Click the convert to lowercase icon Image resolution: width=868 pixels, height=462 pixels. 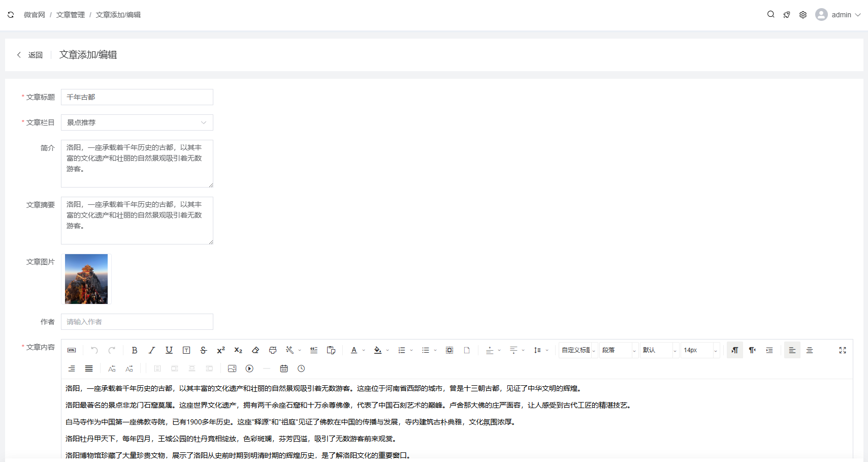(x=129, y=368)
